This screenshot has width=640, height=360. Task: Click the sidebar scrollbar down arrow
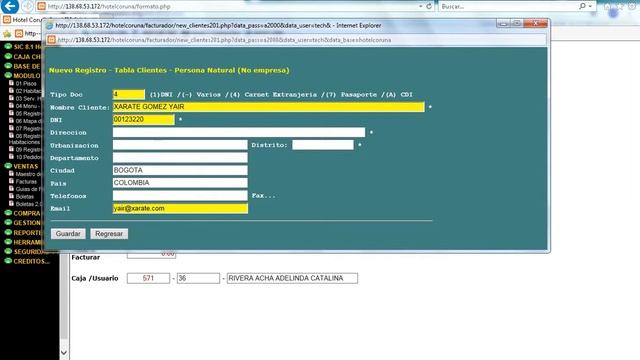coord(64,352)
